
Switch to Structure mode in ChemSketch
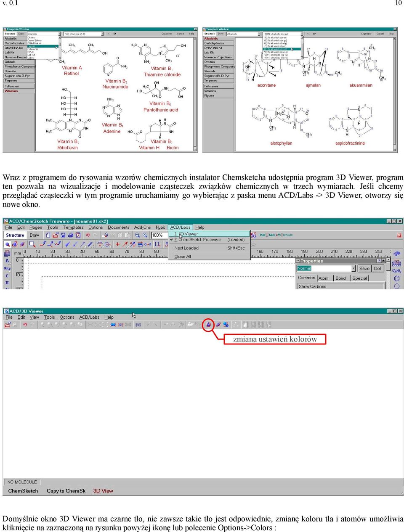point(15,235)
